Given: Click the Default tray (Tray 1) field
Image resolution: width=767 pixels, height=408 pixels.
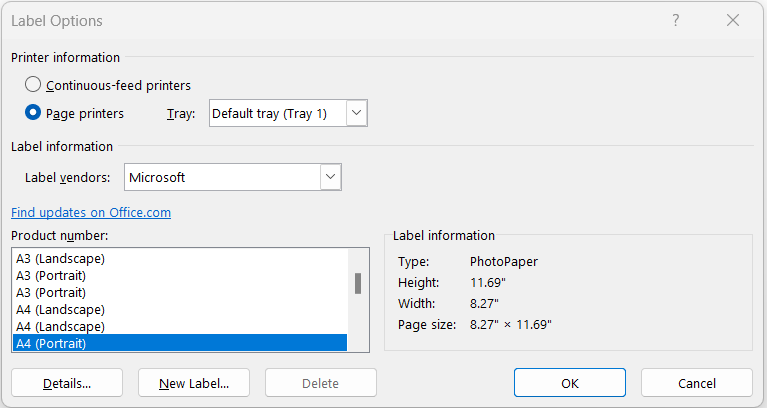Looking at the screenshot, I should point(278,113).
